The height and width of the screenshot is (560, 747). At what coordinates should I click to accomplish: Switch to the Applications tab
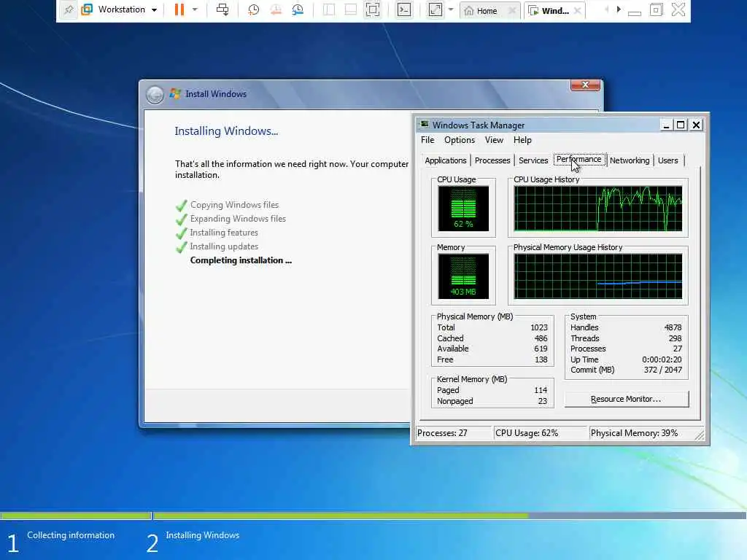[x=446, y=160]
